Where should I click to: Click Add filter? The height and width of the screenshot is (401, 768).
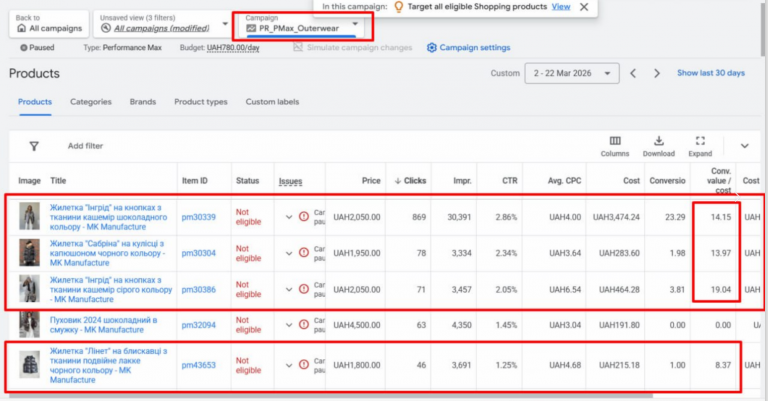85,146
